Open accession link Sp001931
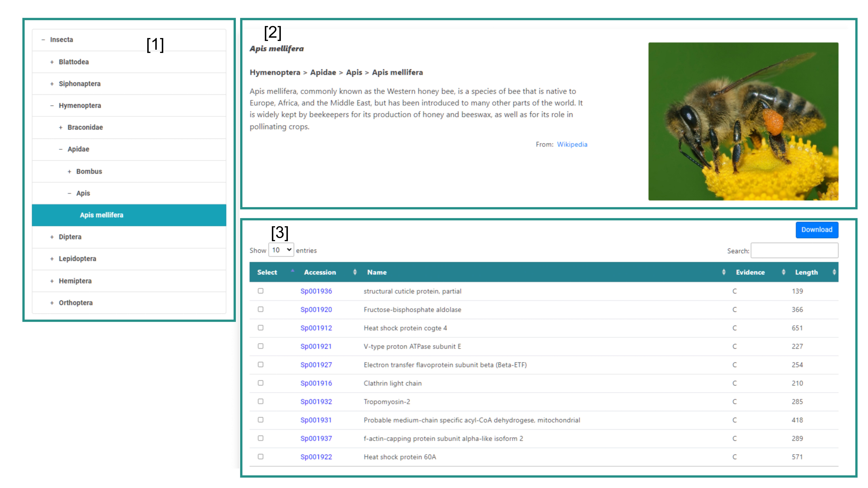This screenshot has width=868, height=488. (316, 420)
